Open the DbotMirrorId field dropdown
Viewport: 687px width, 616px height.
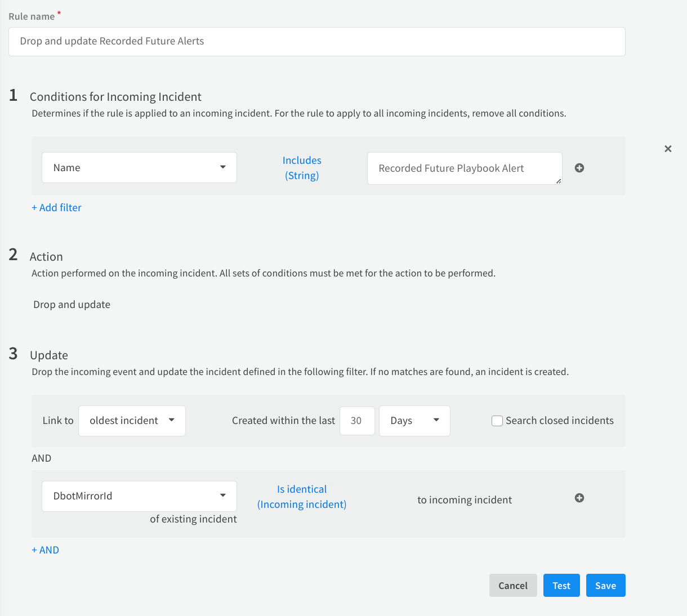[139, 496]
